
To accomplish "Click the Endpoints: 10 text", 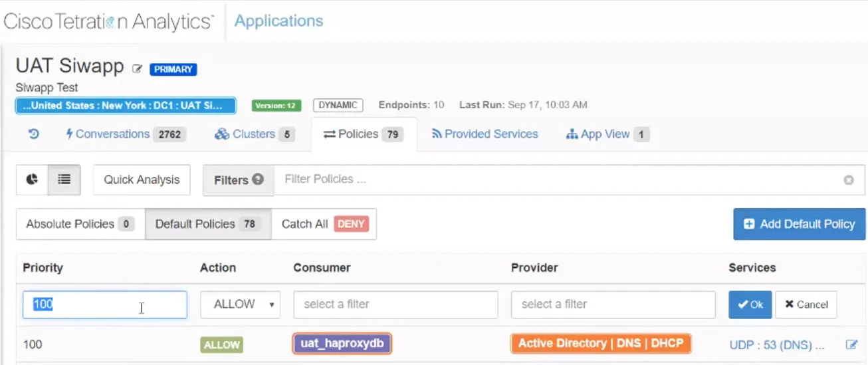I will 411,105.
